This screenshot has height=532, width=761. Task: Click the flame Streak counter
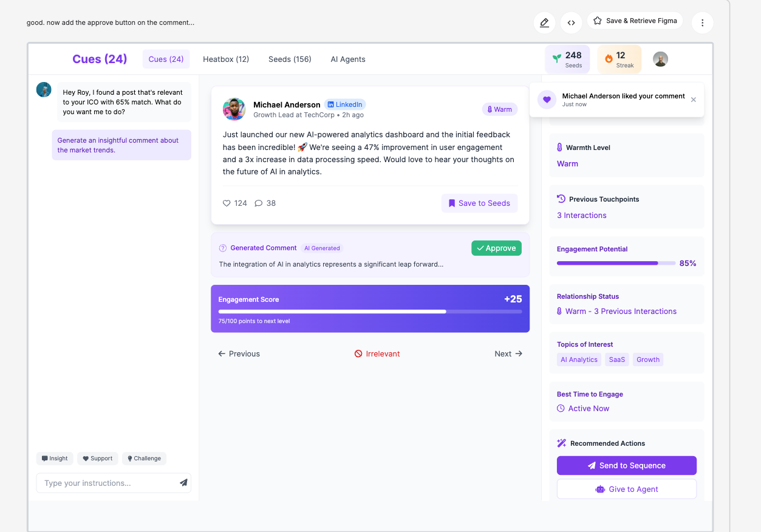[x=619, y=59]
